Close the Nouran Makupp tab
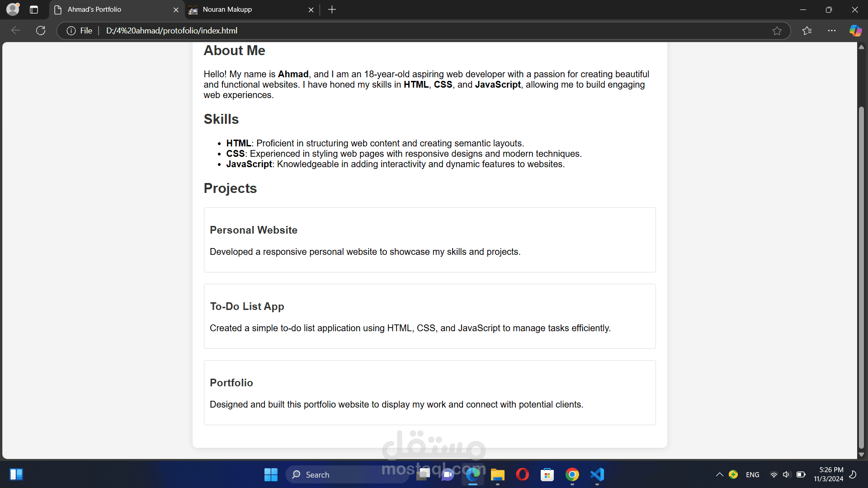This screenshot has height=488, width=868. coord(311,9)
